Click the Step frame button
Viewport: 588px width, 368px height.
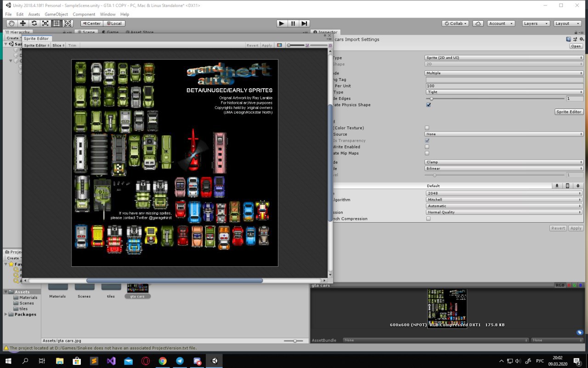304,23
